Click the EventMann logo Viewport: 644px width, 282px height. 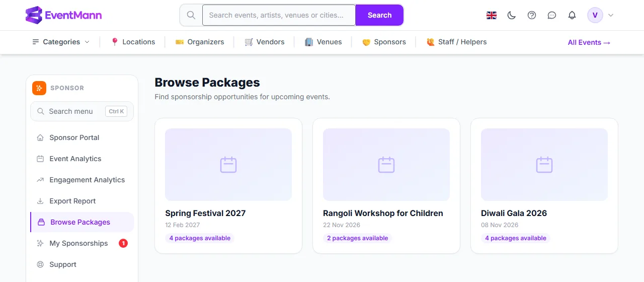tap(63, 15)
